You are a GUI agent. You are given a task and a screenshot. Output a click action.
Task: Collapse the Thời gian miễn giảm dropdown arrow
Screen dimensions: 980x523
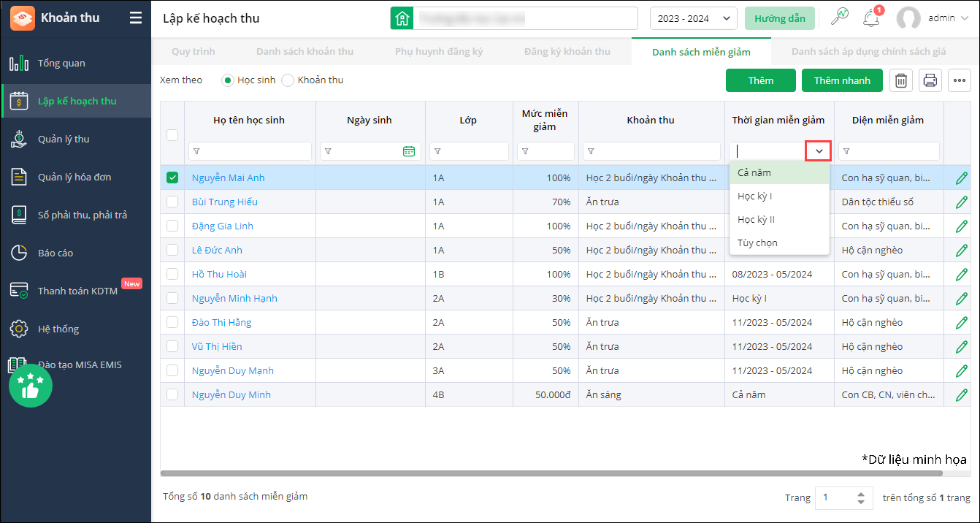(x=819, y=151)
